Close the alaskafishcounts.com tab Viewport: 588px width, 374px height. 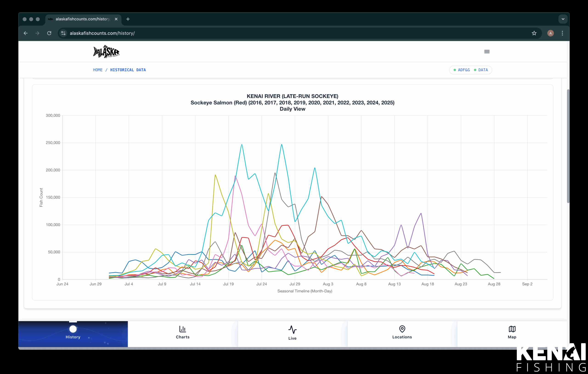[x=116, y=19]
